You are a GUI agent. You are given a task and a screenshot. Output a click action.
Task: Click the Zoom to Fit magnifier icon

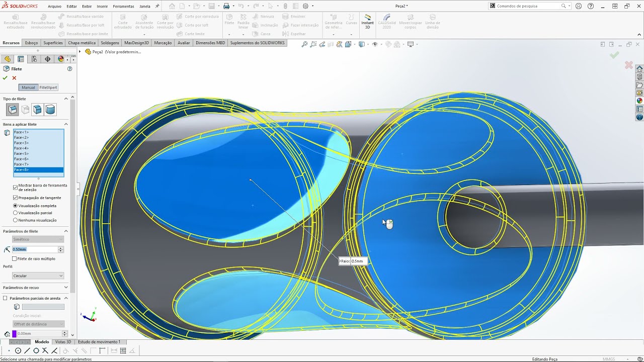(304, 44)
